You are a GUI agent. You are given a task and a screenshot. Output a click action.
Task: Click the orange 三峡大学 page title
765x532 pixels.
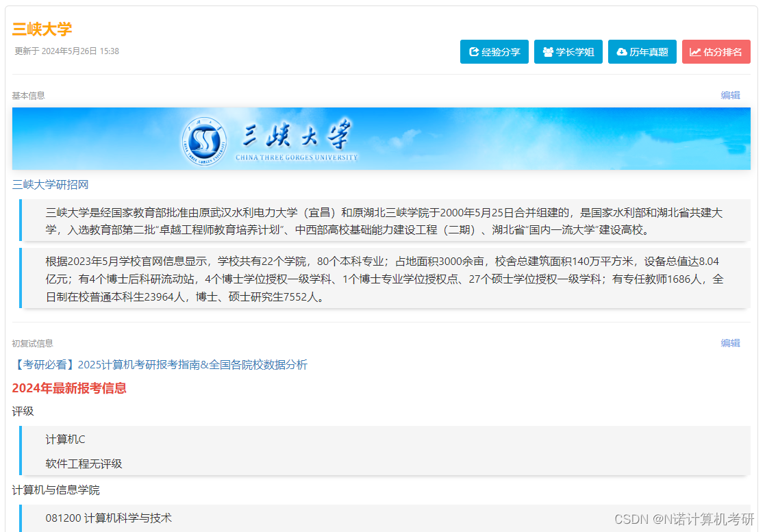[x=42, y=29]
